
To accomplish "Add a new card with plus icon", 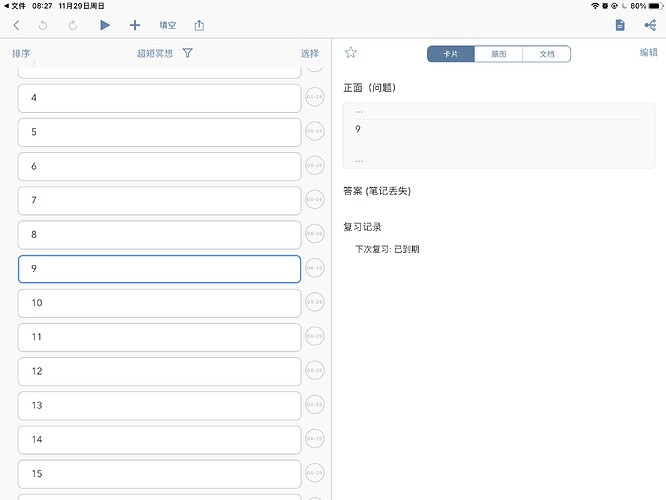I will pos(135,25).
